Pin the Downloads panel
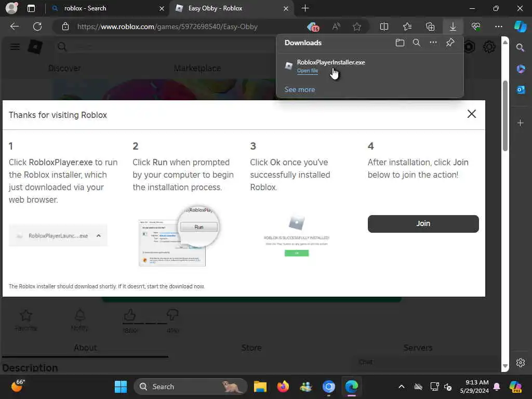 pos(450,43)
